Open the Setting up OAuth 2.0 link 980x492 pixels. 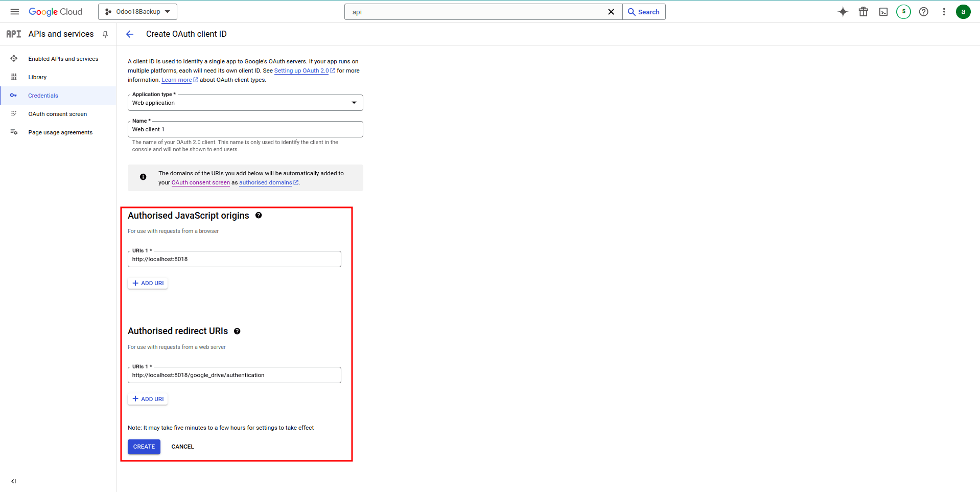[301, 71]
